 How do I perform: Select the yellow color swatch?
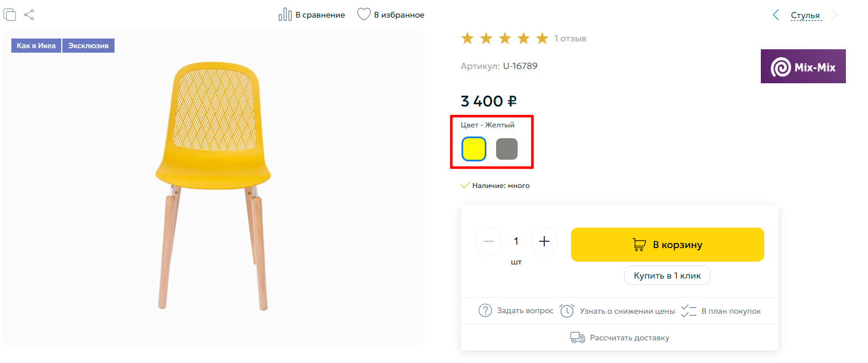pyautogui.click(x=473, y=149)
